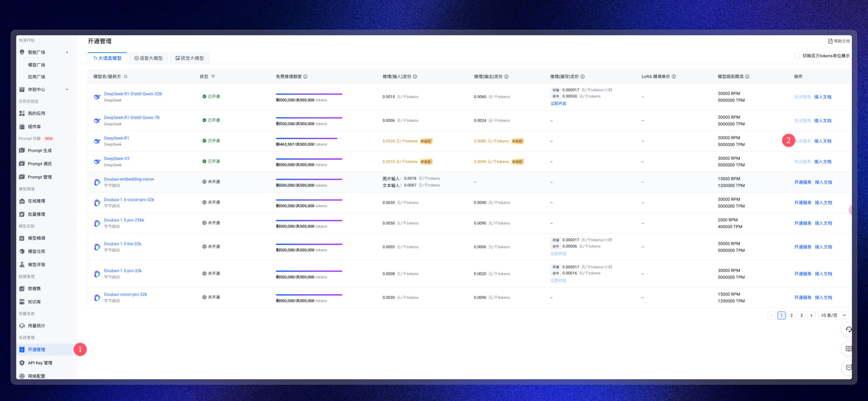Click API Key 管理 shield icon
The image size is (868, 401).
pos(22,363)
